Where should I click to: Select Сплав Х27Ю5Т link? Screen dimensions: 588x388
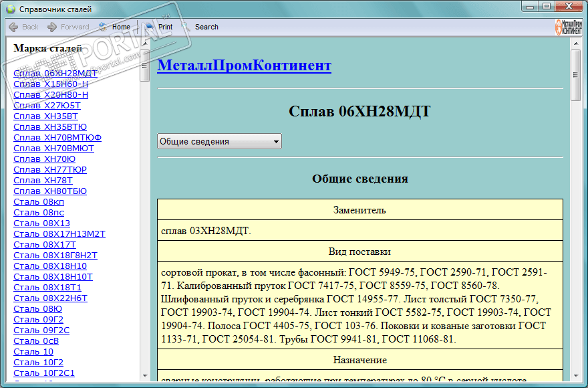47,105
